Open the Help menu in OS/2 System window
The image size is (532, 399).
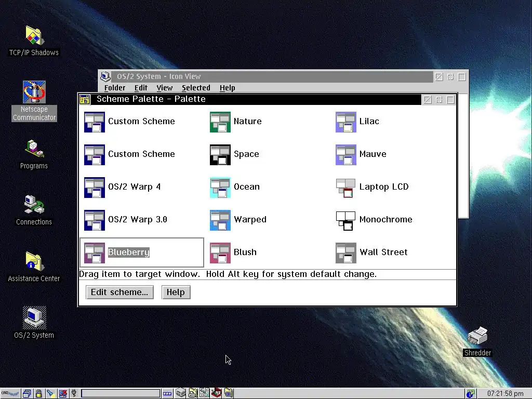coord(228,88)
